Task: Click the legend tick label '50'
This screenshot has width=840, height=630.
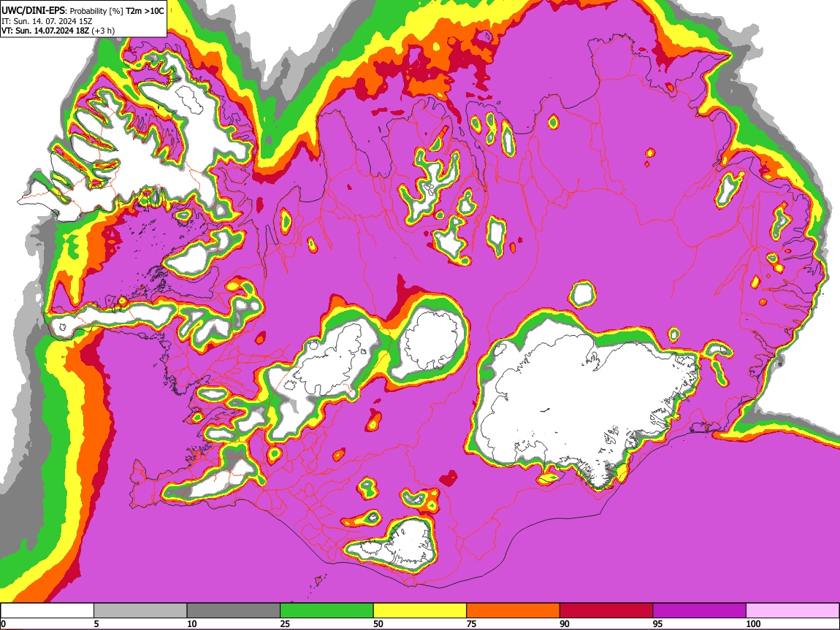Action: [x=378, y=623]
